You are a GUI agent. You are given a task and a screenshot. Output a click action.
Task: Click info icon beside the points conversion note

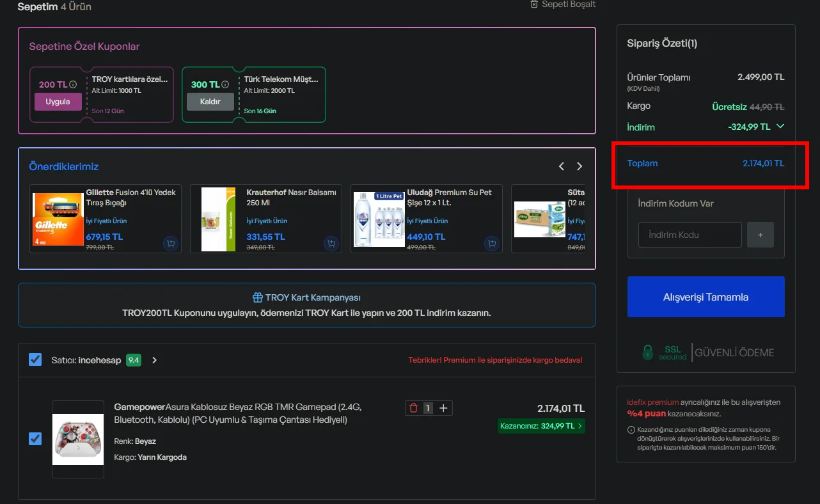(x=631, y=430)
